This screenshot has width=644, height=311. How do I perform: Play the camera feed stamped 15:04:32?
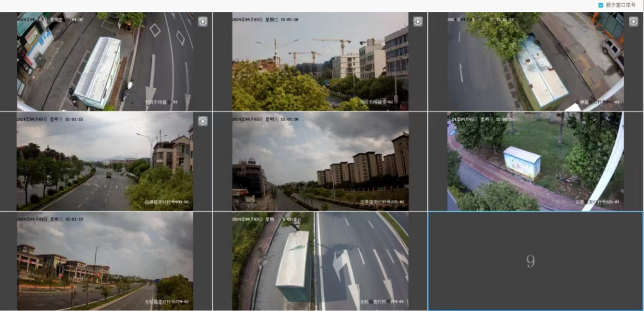pyautogui.click(x=203, y=21)
